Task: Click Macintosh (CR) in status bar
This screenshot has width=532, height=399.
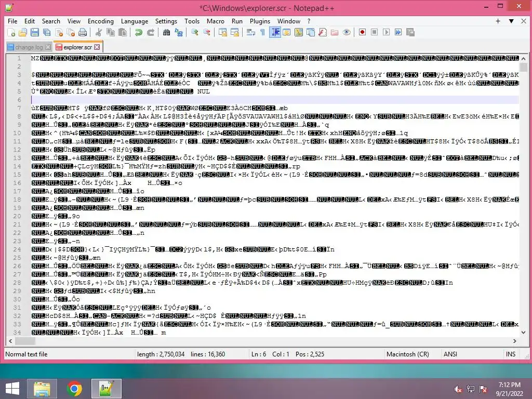Action: coord(408,354)
